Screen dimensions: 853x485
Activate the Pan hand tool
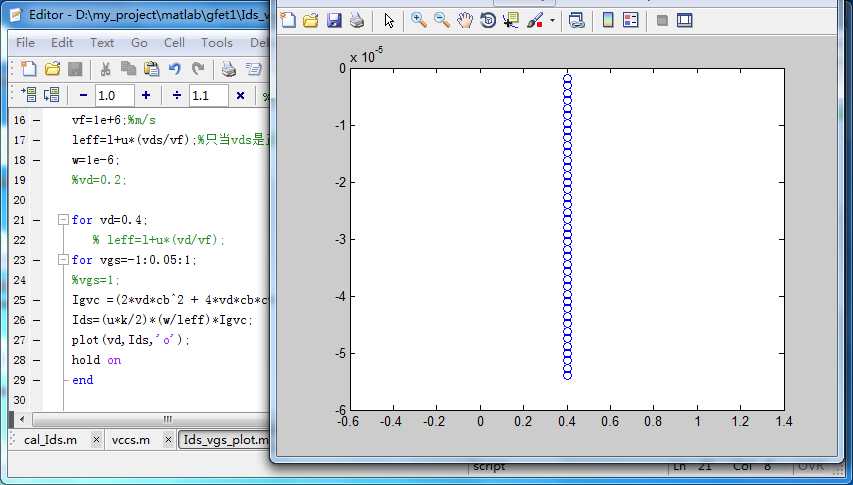[465, 20]
